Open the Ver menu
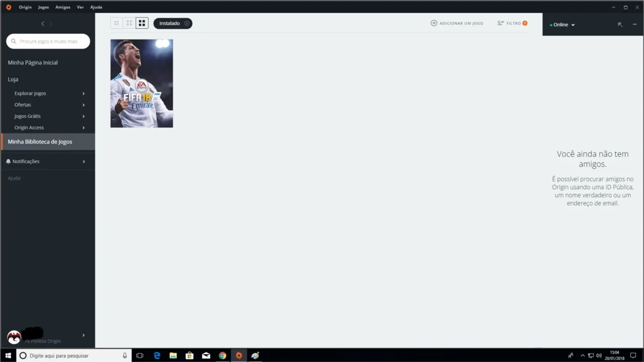 pos(80,7)
